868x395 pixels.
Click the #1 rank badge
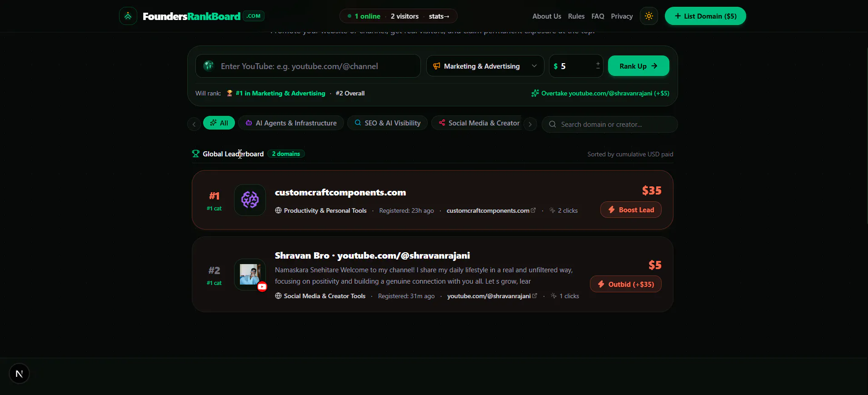click(214, 196)
